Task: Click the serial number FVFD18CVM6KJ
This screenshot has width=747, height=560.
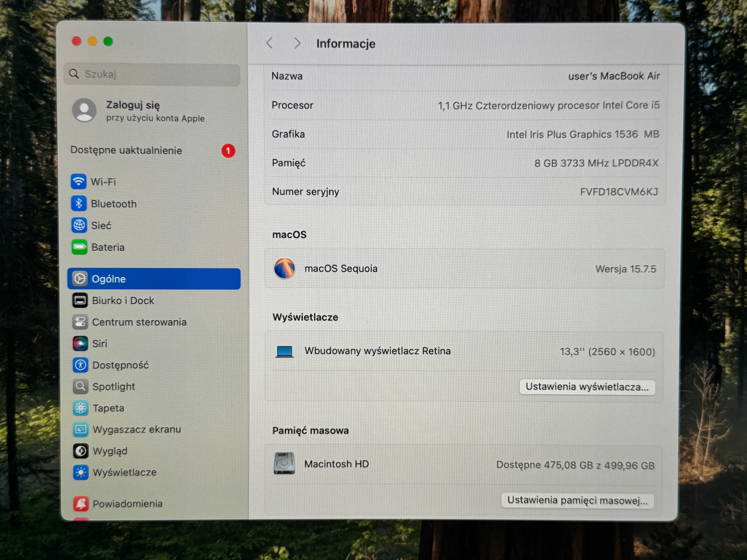Action: click(619, 192)
